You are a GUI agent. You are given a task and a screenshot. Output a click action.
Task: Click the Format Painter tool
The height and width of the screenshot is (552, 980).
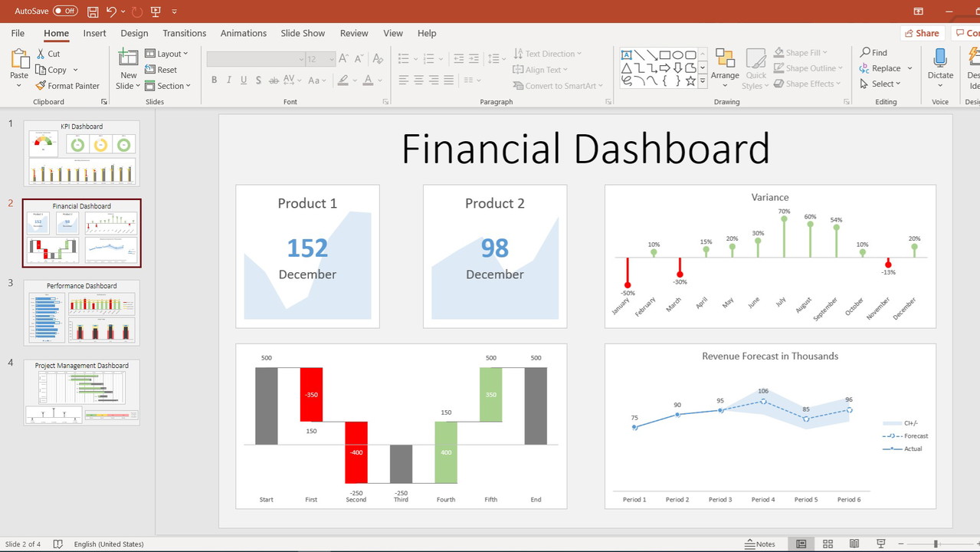tap(67, 86)
